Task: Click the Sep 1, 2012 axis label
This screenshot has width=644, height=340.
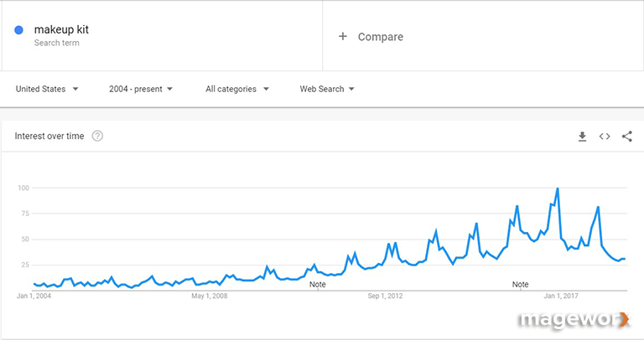Action: (x=385, y=296)
